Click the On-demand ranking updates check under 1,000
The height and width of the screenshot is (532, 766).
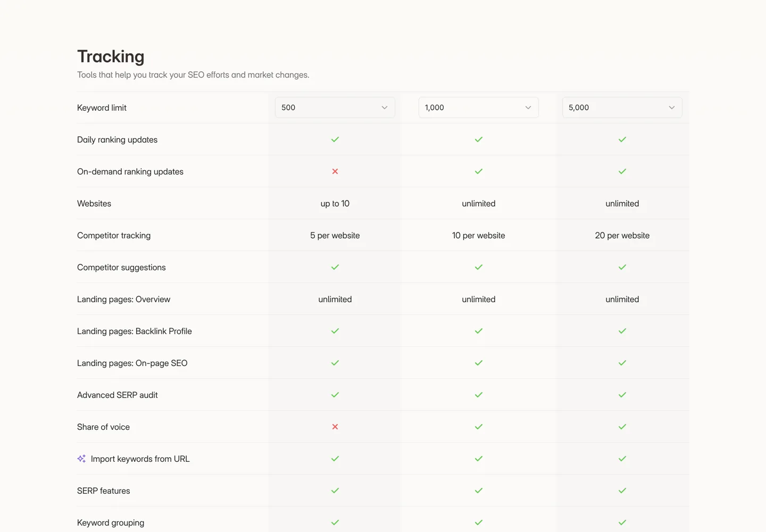pyautogui.click(x=479, y=171)
